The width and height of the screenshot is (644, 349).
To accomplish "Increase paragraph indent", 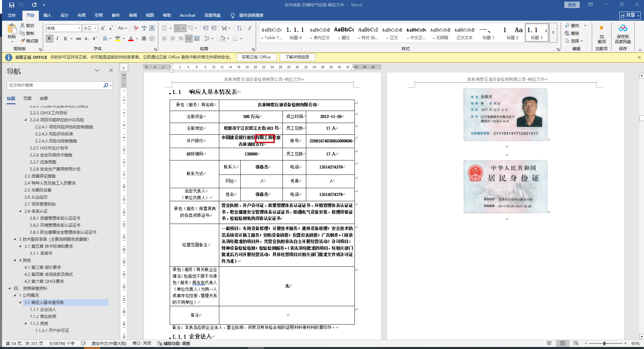I will coord(214,28).
